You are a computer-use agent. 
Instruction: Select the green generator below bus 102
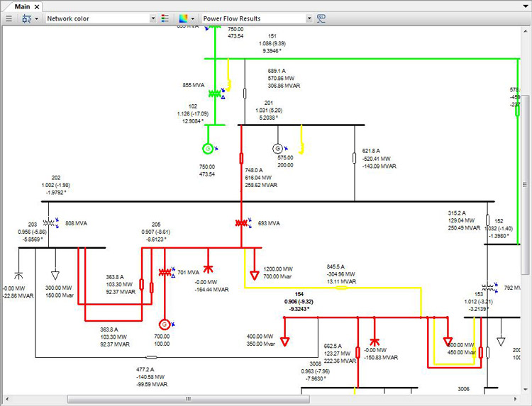208,148
